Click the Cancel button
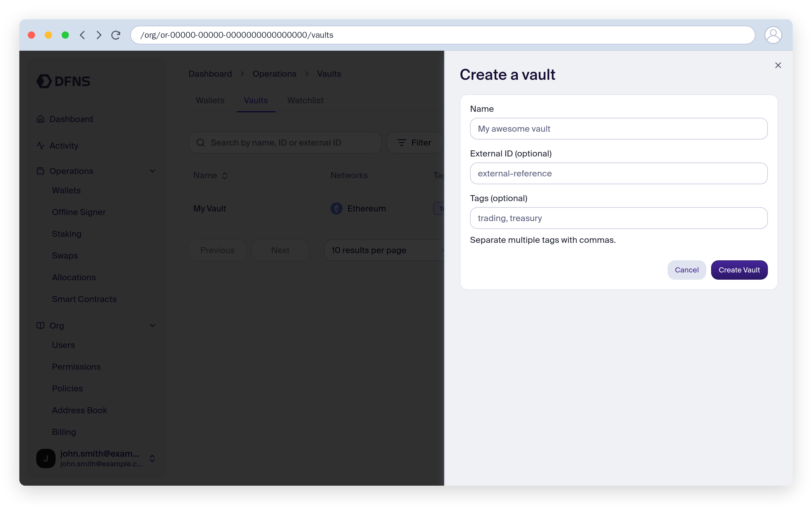This screenshot has height=505, width=812. tap(686, 270)
